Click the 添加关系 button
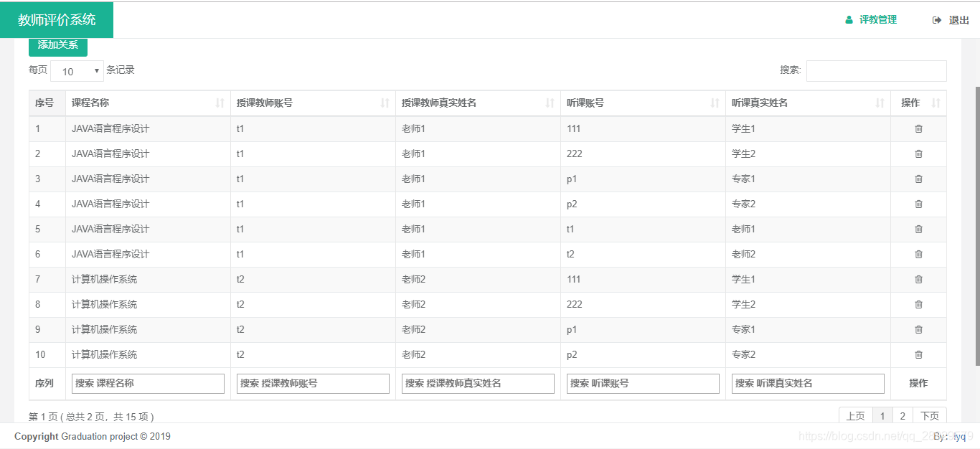Screen dimensions: 980x449 [x=58, y=45]
